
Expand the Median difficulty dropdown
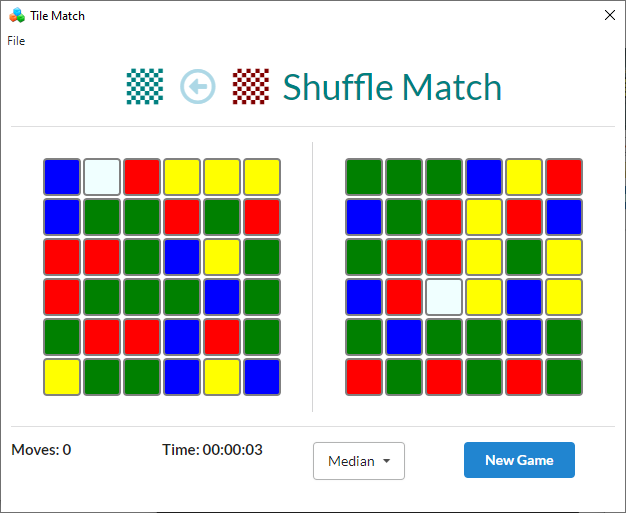pyautogui.click(x=359, y=461)
